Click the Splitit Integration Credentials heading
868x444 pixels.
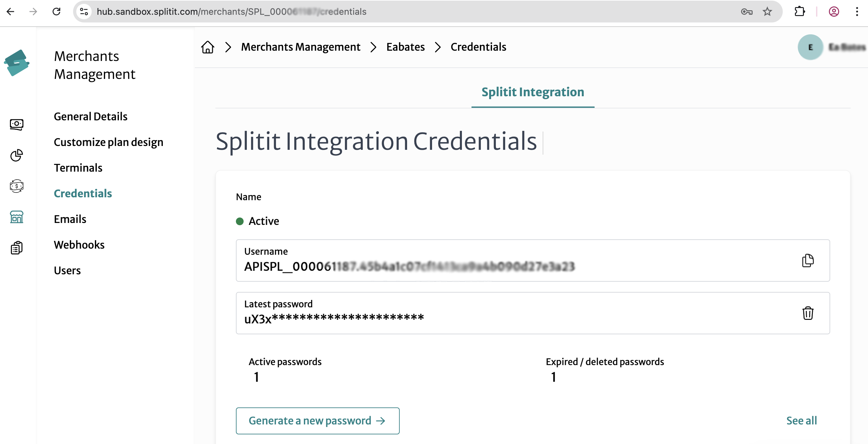[376, 141]
